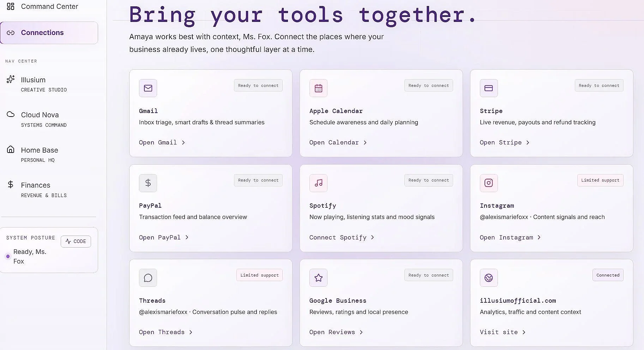Viewport: 644px width, 350px height.
Task: Click the purple system status dot
Action: click(8, 256)
